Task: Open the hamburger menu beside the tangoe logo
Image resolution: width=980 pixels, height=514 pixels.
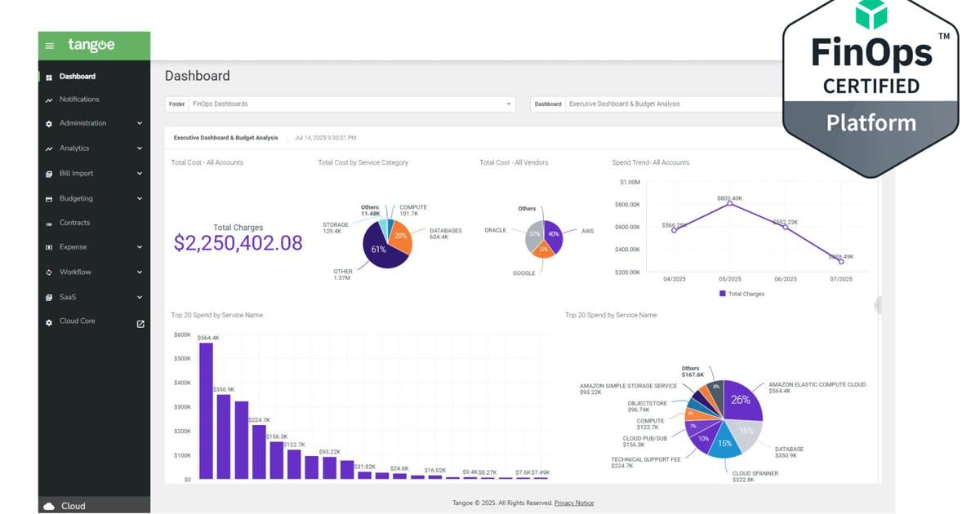Action: tap(50, 47)
